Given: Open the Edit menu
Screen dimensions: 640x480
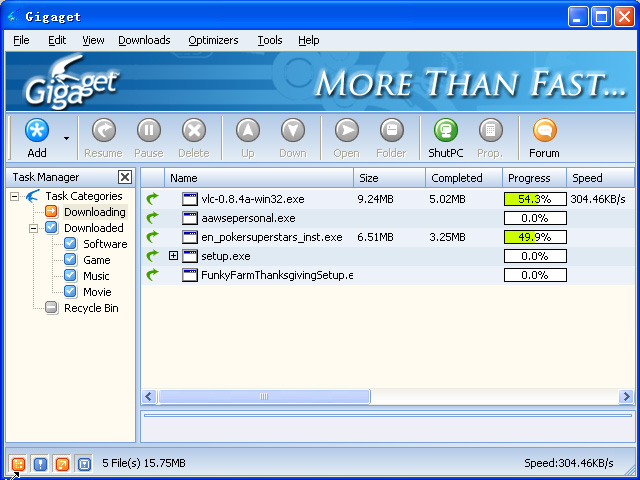Looking at the screenshot, I should [x=57, y=40].
